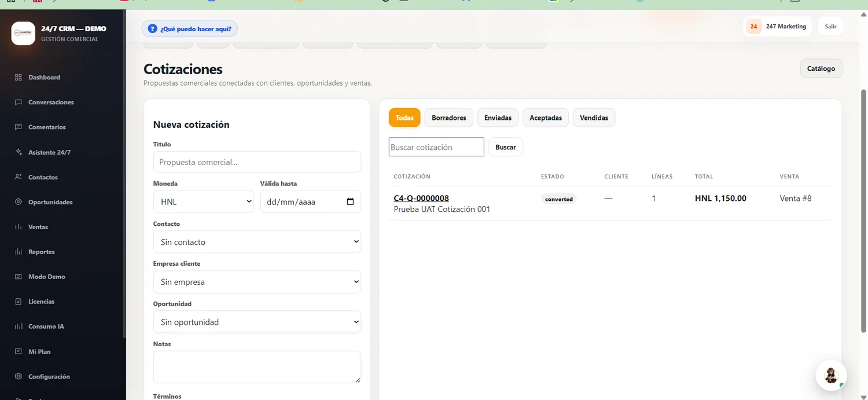
Task: Click the COTIZACIÓN column header
Action: tap(412, 177)
